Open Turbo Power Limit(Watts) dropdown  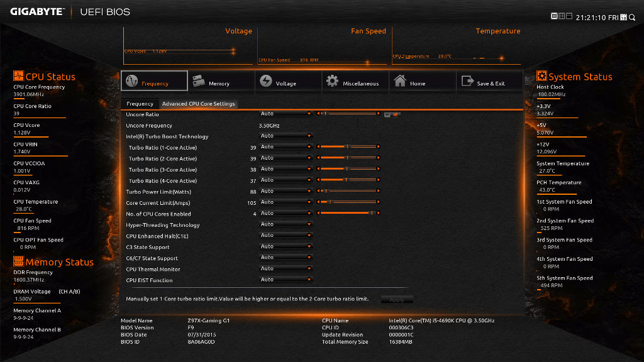(x=286, y=191)
